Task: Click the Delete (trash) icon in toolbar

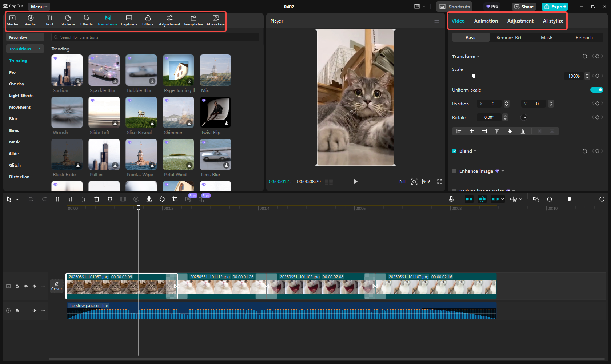Action: 97,199
